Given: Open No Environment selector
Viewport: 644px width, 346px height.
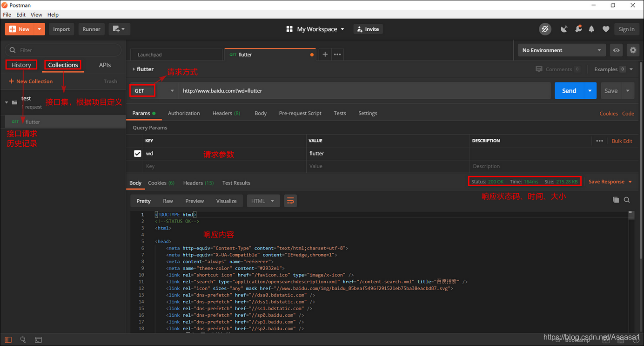Looking at the screenshot, I should point(562,50).
